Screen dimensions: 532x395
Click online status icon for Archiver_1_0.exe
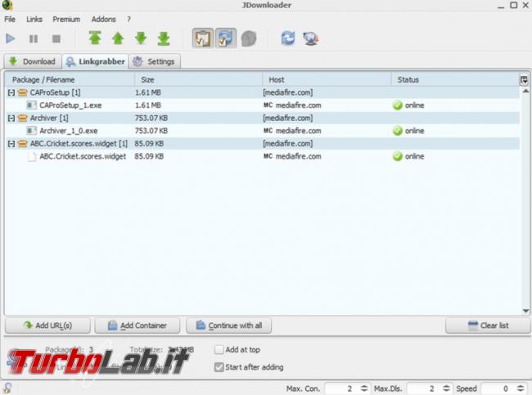(397, 131)
